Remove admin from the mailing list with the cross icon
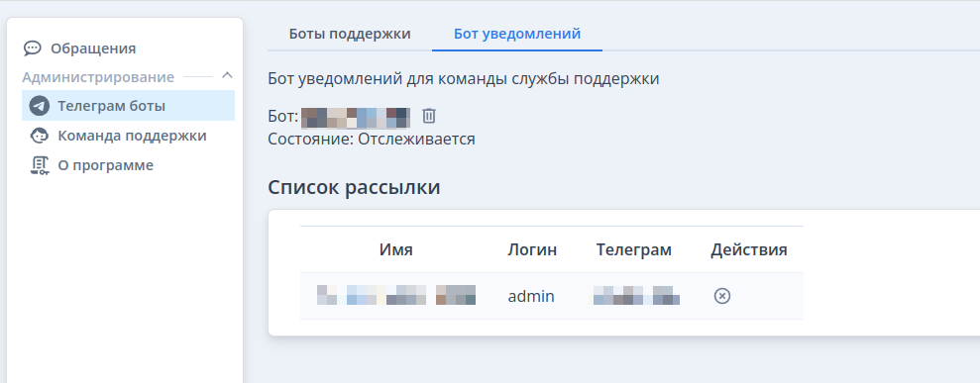The width and height of the screenshot is (980, 383). [722, 296]
